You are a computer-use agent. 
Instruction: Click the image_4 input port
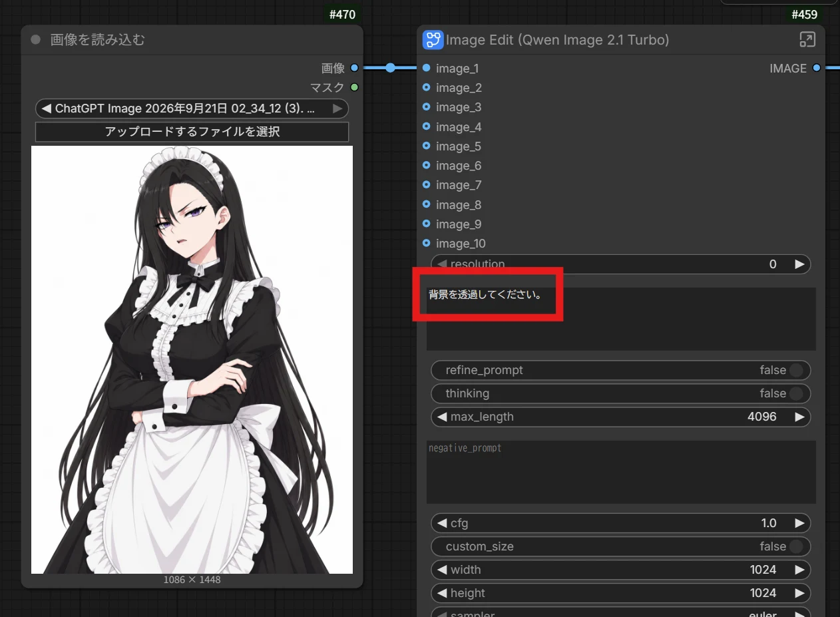[x=427, y=126]
